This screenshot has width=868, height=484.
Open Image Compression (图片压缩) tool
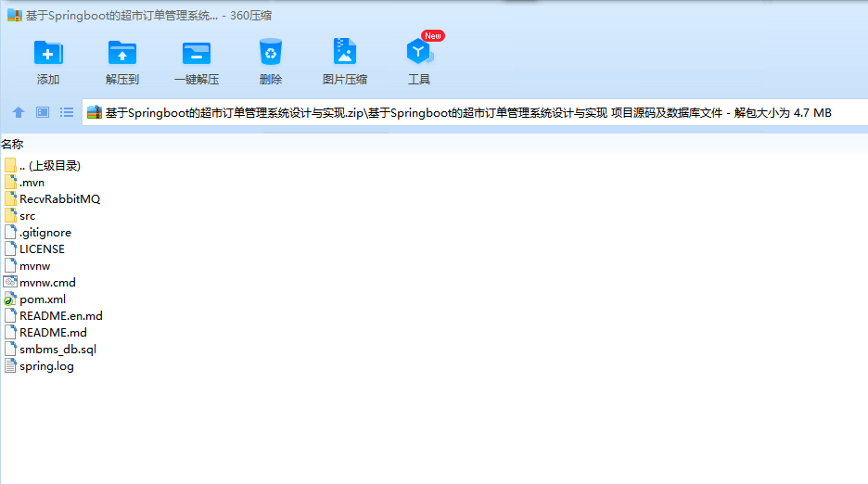344,53
